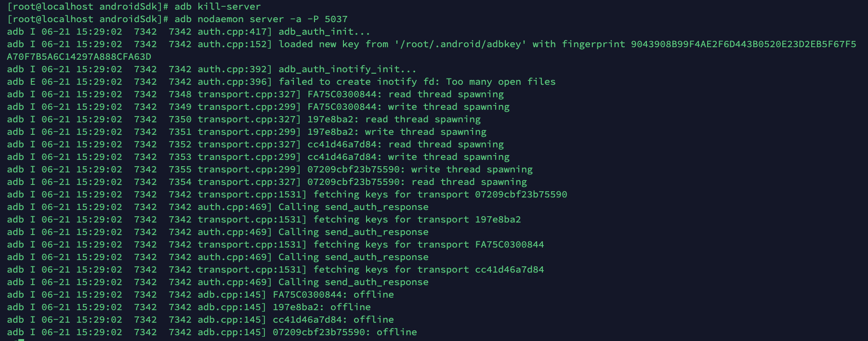
Task: Click "197e8ba2: write thread spawning" entry
Action: click(x=397, y=132)
